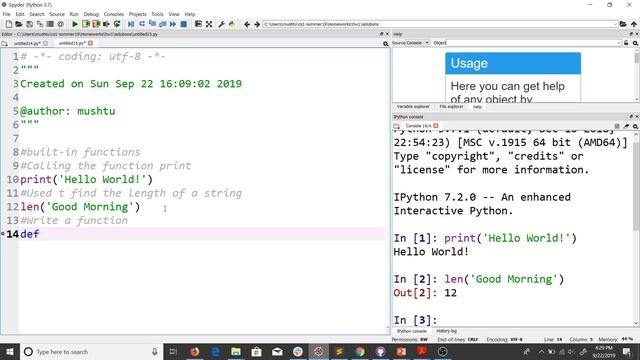Screen dimensions: 640x360
Task: Close the untitled15.py tab
Action: point(90,43)
